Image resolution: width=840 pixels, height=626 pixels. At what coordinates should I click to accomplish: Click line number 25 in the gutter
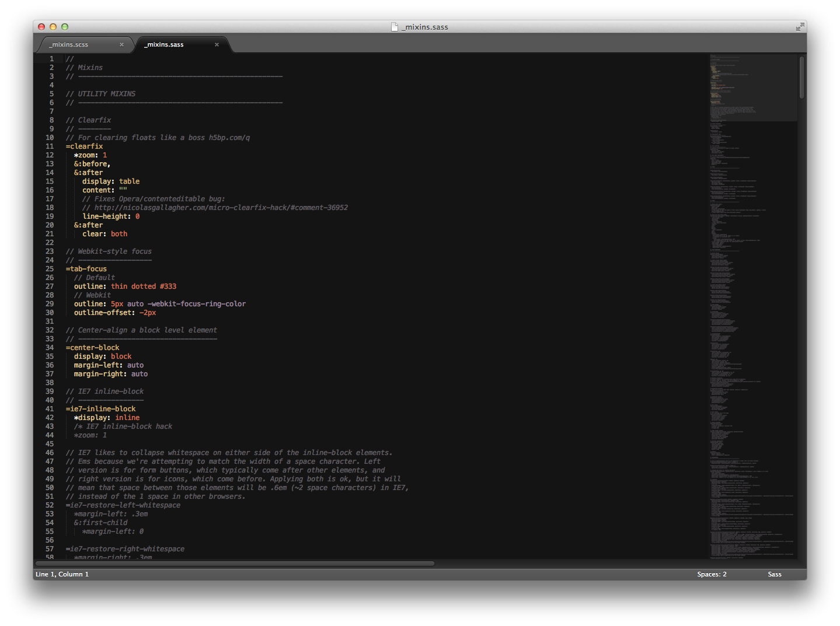pyautogui.click(x=50, y=269)
